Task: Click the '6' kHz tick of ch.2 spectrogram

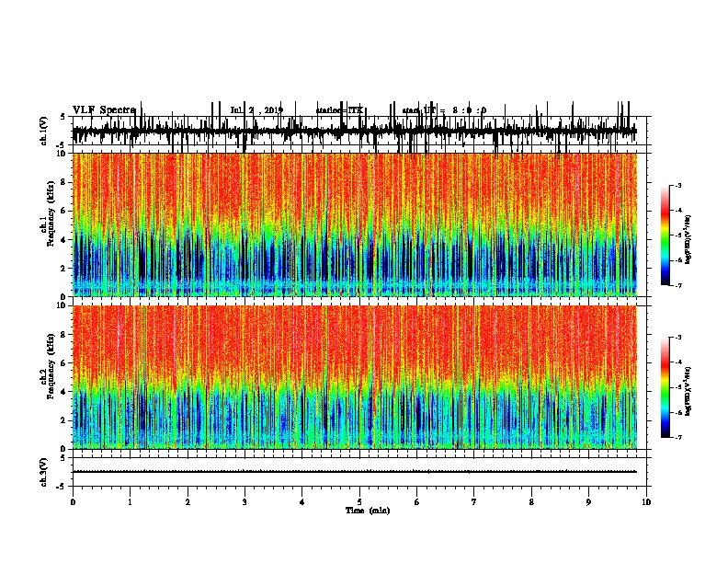Action: pos(64,363)
